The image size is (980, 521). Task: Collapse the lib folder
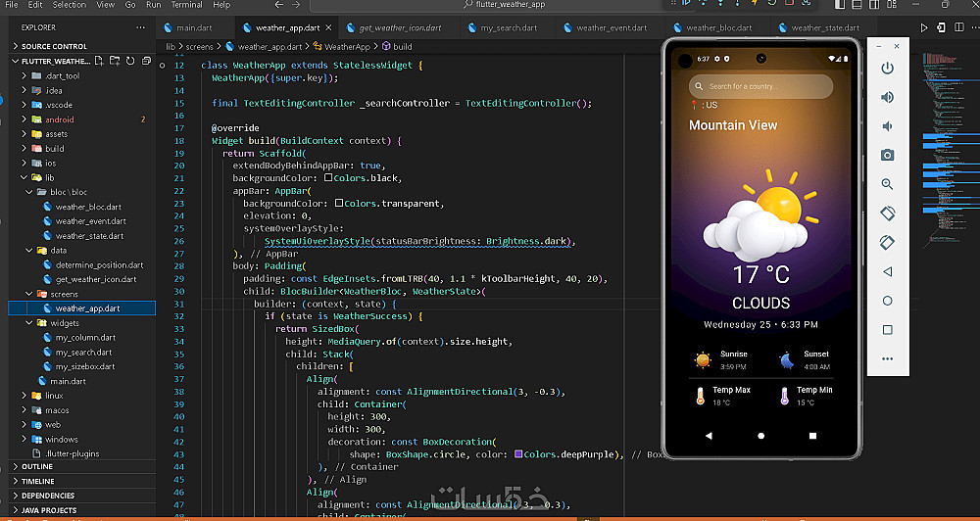tap(49, 177)
